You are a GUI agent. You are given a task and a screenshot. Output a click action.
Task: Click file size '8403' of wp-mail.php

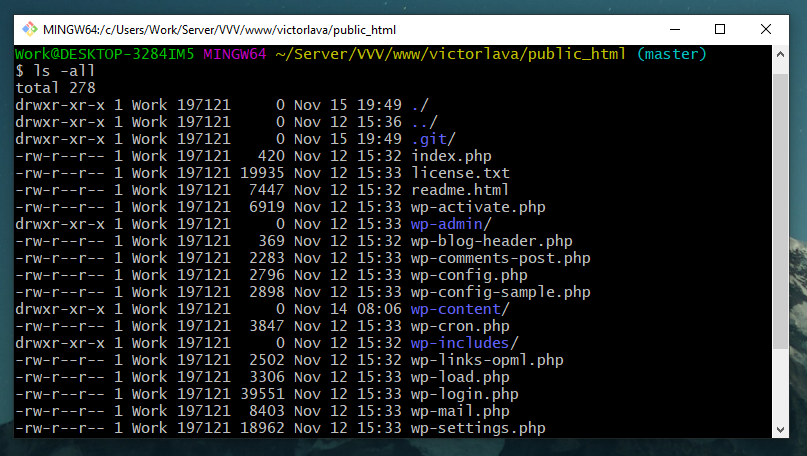267,411
